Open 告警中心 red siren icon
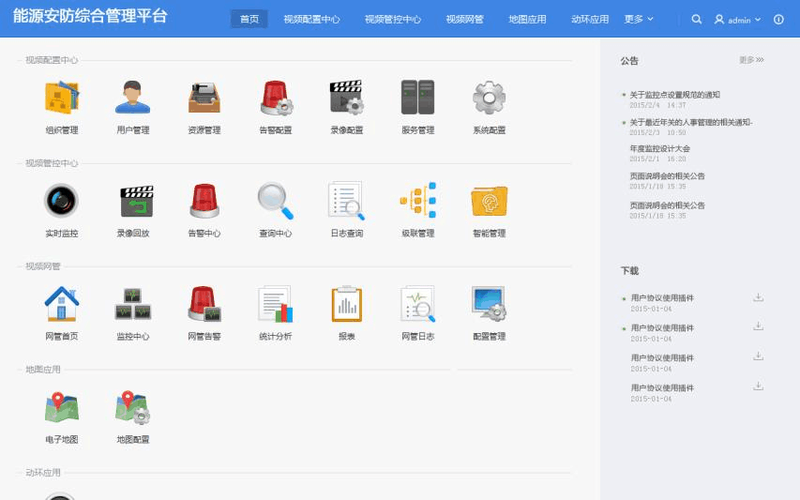Image resolution: width=800 pixels, height=500 pixels. click(204, 201)
